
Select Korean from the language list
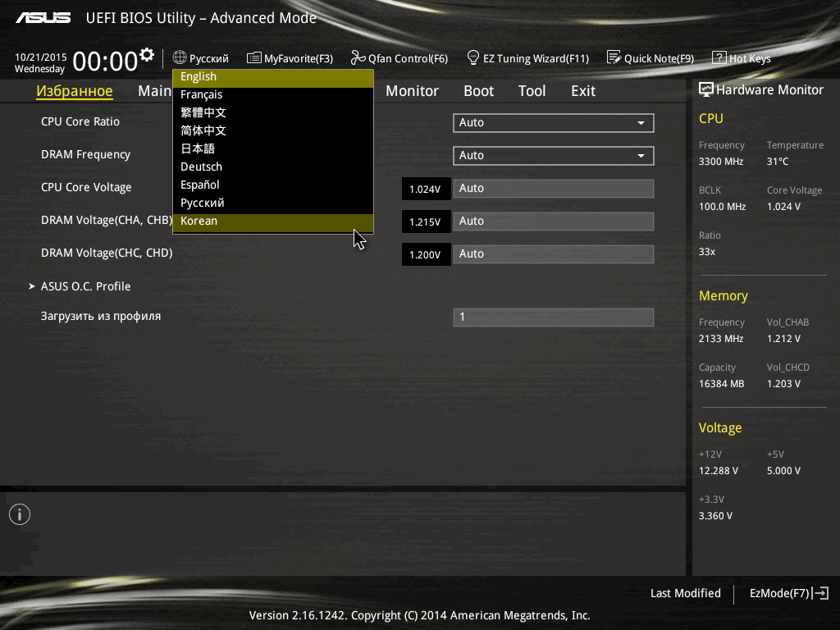coord(272,221)
